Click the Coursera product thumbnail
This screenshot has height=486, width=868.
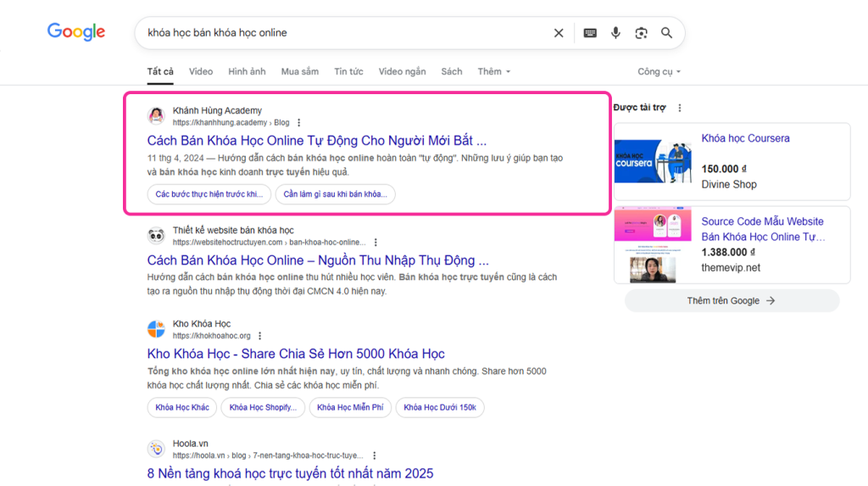654,161
